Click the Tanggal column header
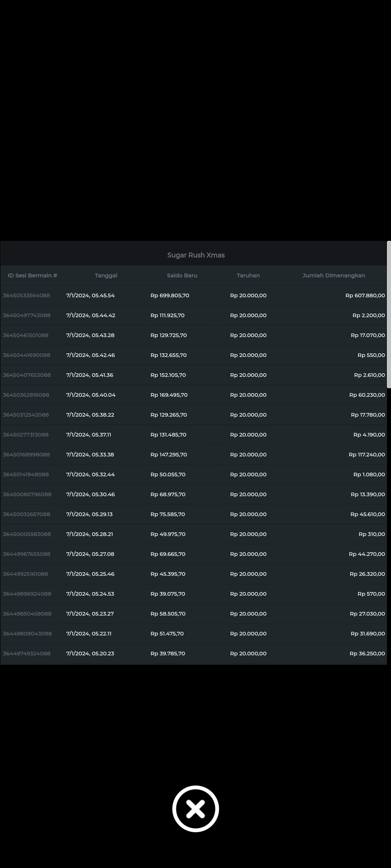 point(106,276)
